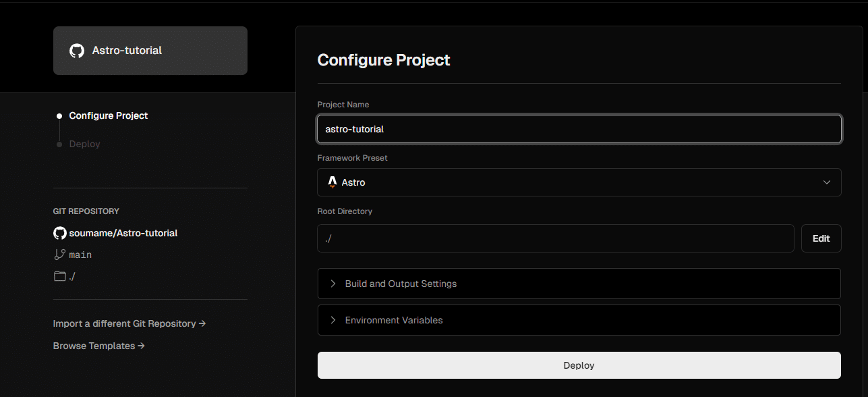Viewport: 868px width, 397px height.
Task: Click the git branch icon beside main
Action: [60, 255]
